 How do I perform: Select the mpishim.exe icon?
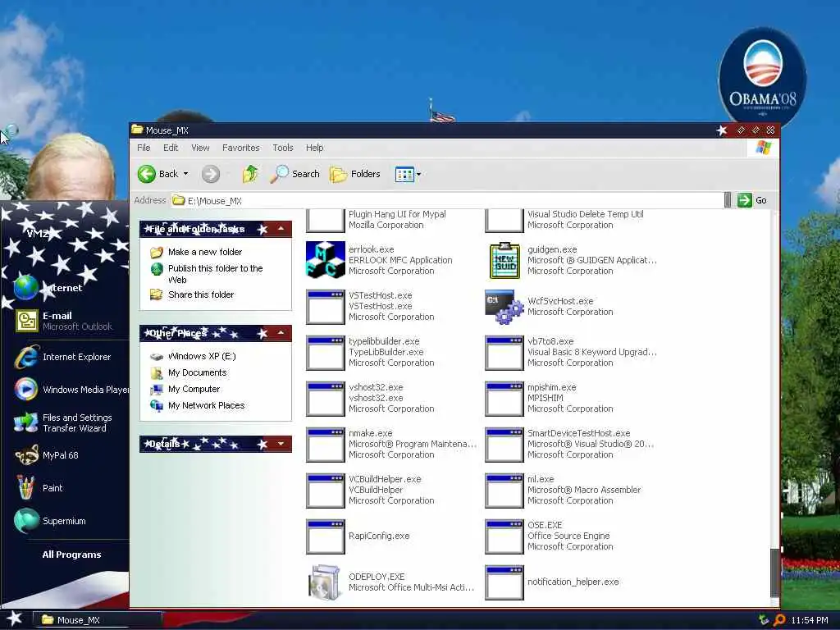click(504, 399)
